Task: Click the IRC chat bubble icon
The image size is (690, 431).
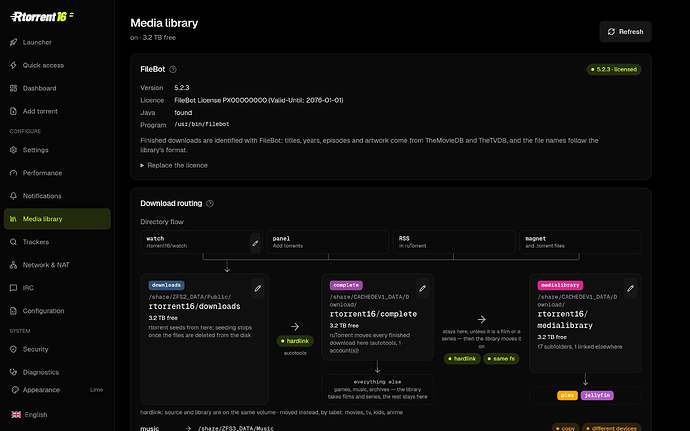Action: (14, 287)
